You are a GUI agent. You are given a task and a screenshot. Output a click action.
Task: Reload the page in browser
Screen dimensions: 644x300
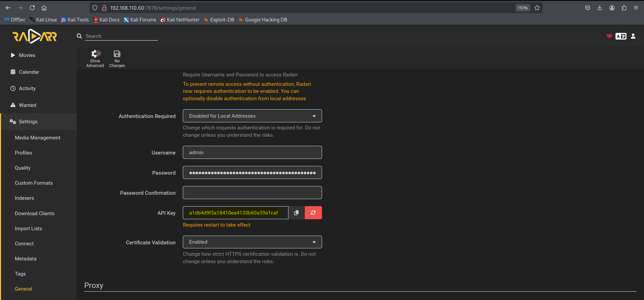32,8
